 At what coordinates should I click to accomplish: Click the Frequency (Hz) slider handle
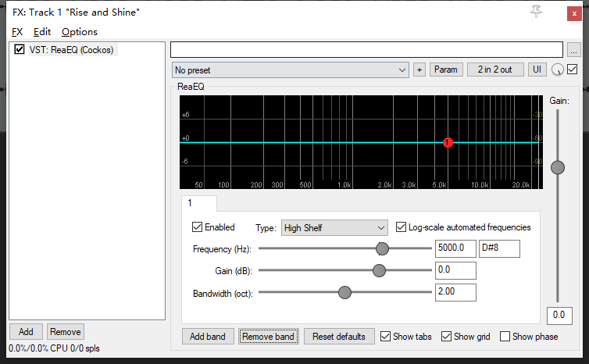[x=383, y=248]
